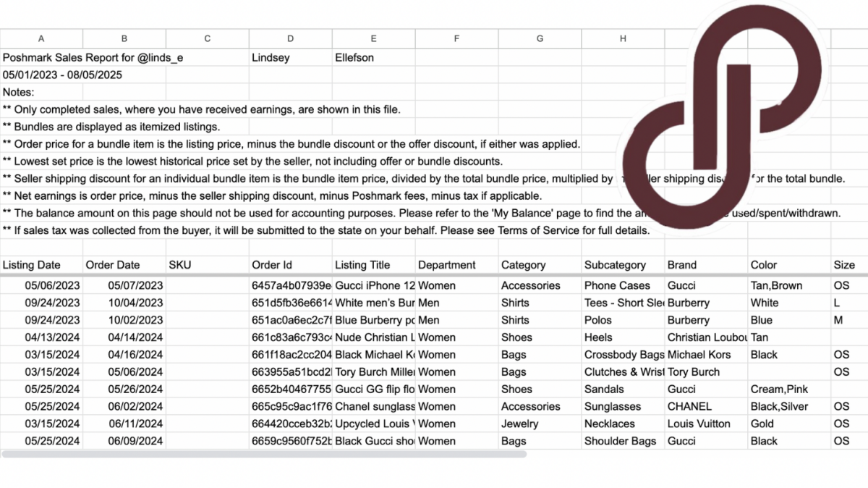
Task: Select the Gucci iPhone 12 listing title cell
Action: [x=374, y=286]
